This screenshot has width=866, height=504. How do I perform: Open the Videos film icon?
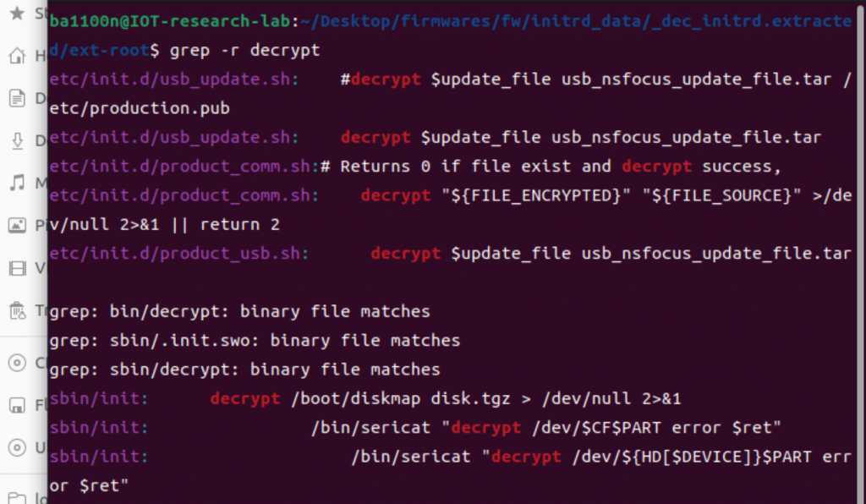(x=16, y=268)
